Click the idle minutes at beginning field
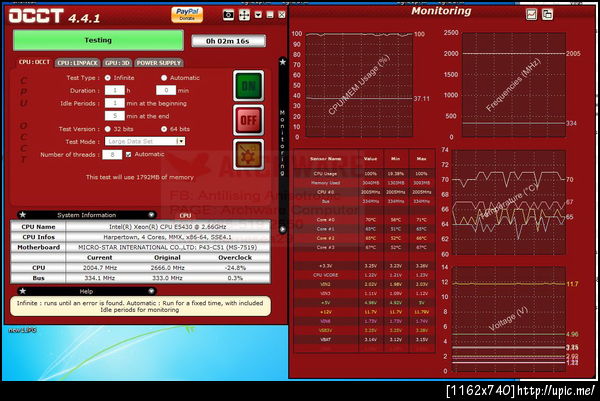 click(114, 103)
